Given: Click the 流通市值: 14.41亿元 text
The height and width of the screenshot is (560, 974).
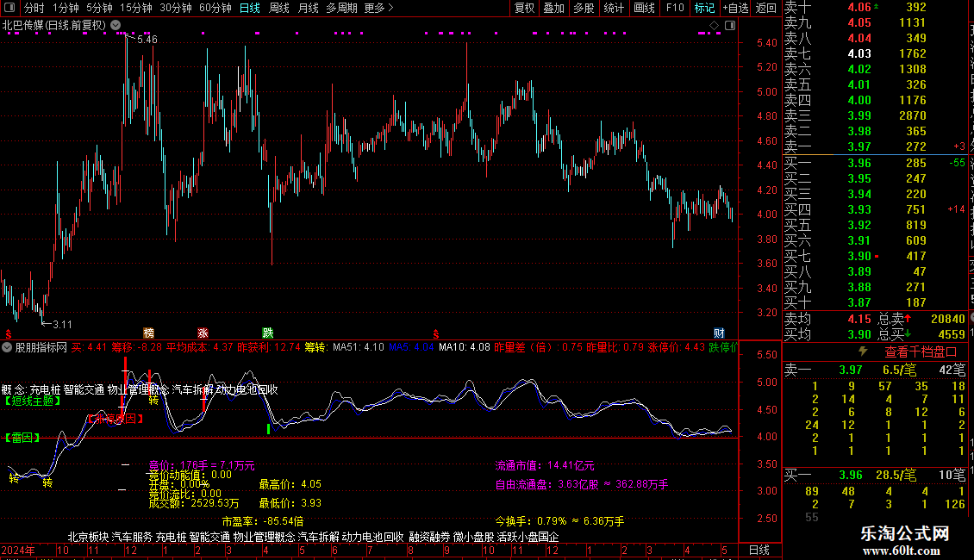Looking at the screenshot, I should (544, 465).
